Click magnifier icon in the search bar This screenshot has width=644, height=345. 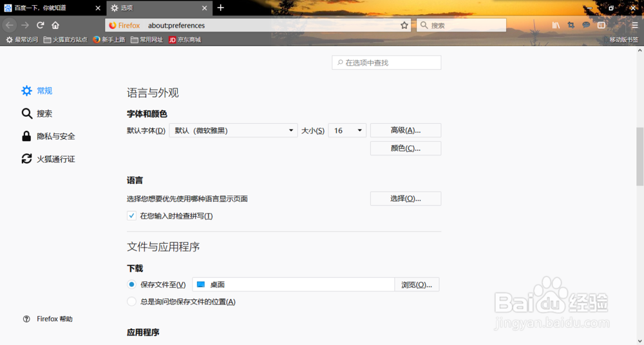pos(424,25)
